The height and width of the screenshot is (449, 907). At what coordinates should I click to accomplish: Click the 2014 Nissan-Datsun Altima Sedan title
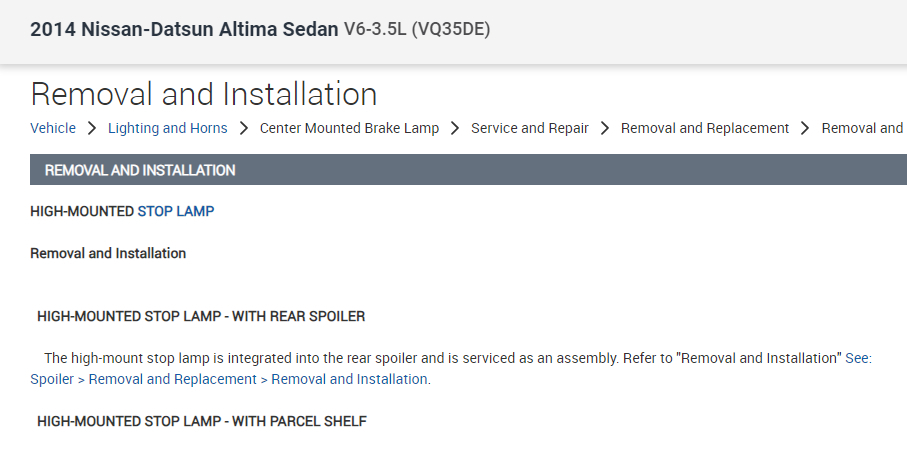[184, 29]
